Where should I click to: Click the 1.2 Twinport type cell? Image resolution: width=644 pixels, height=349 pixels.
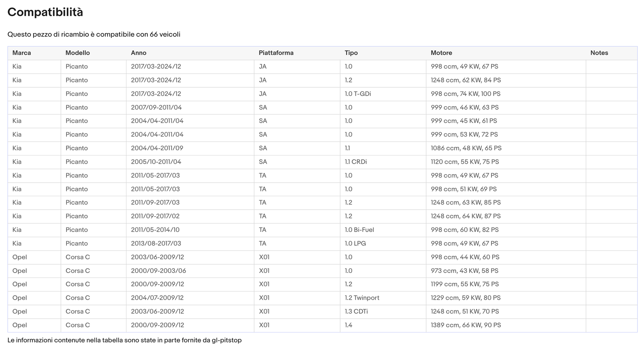point(383,298)
